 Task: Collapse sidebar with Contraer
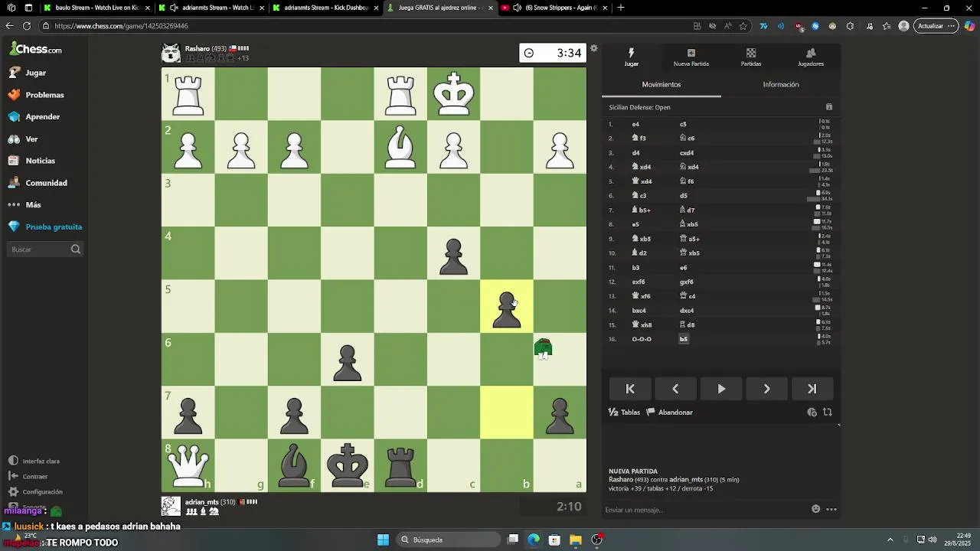pyautogui.click(x=34, y=477)
